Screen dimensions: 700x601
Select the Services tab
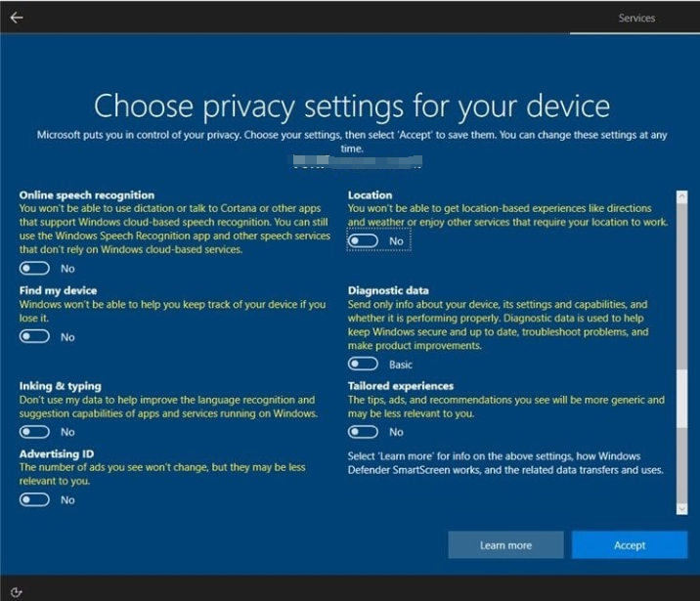click(x=636, y=18)
